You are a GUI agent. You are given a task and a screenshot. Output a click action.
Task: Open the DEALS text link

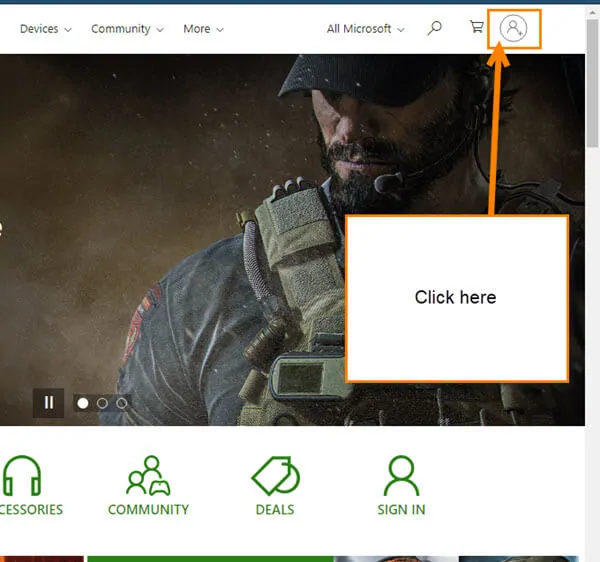click(x=275, y=510)
